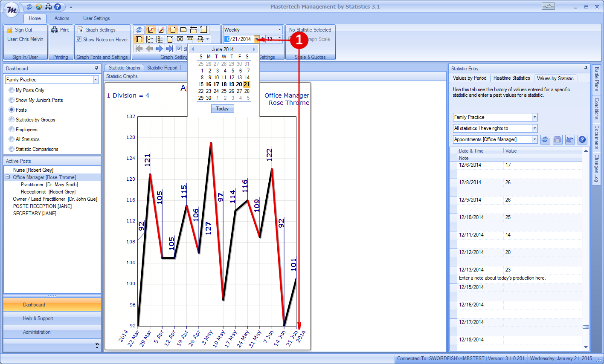Open the Auto scale dropdown arrow
Screen dimensions: 604x364
(x=208, y=39)
